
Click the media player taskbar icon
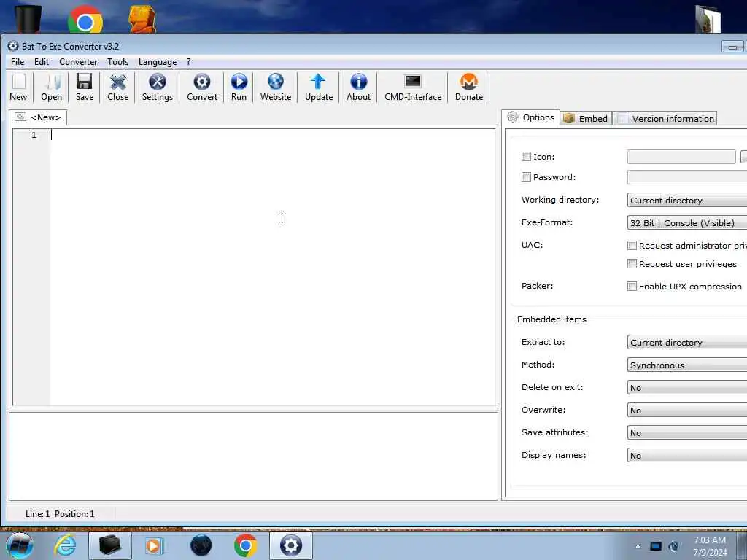tap(155, 545)
